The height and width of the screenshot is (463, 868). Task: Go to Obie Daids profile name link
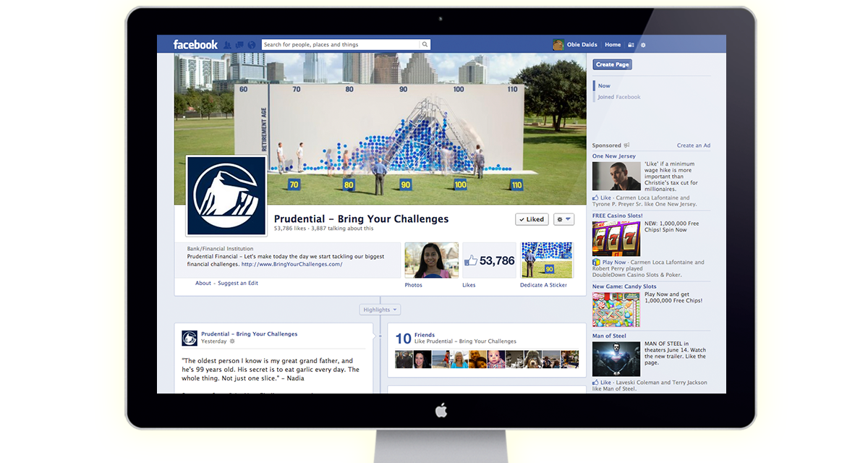tap(582, 45)
